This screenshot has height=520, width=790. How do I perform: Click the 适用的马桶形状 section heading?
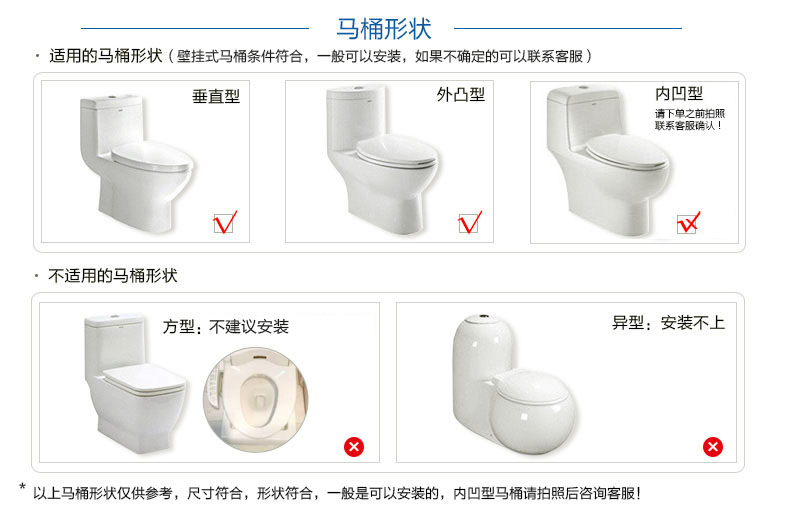point(106,56)
